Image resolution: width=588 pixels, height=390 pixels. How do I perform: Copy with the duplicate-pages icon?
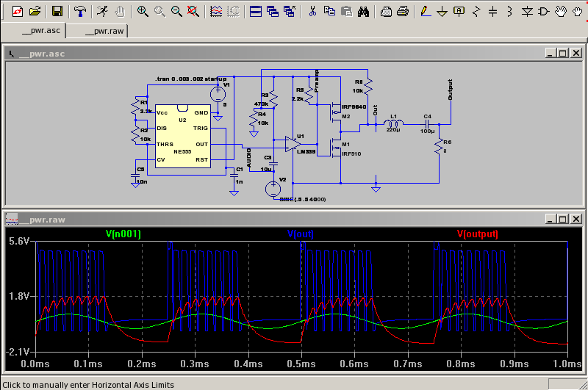click(329, 12)
